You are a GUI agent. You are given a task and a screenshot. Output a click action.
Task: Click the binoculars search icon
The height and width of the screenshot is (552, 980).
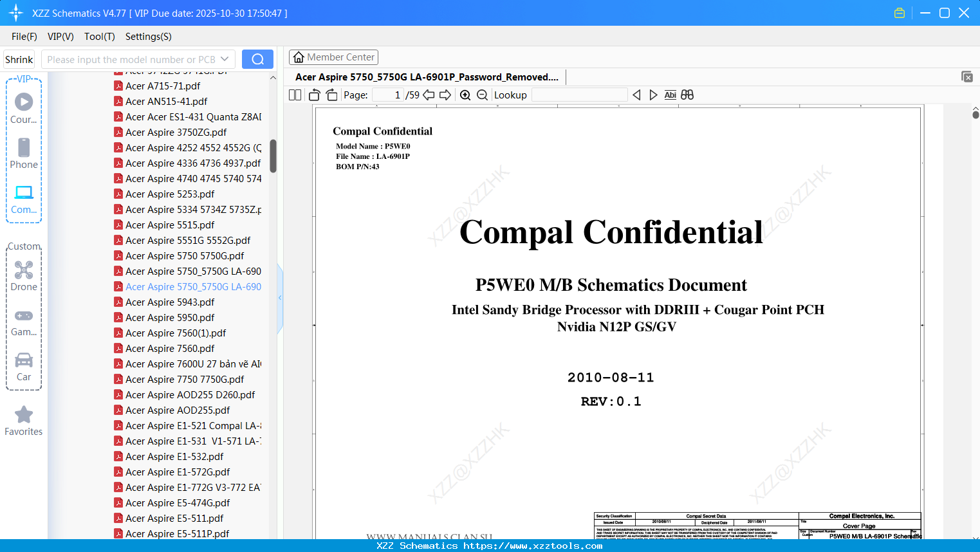pos(687,95)
